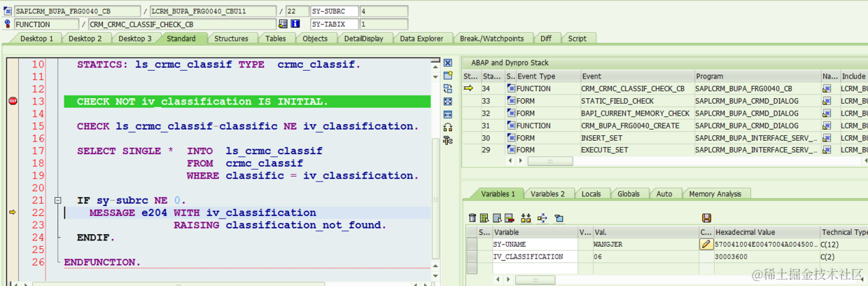Switch to the Desktop 3 tab
Image resolution: width=868 pixels, height=286 pixels.
134,39
